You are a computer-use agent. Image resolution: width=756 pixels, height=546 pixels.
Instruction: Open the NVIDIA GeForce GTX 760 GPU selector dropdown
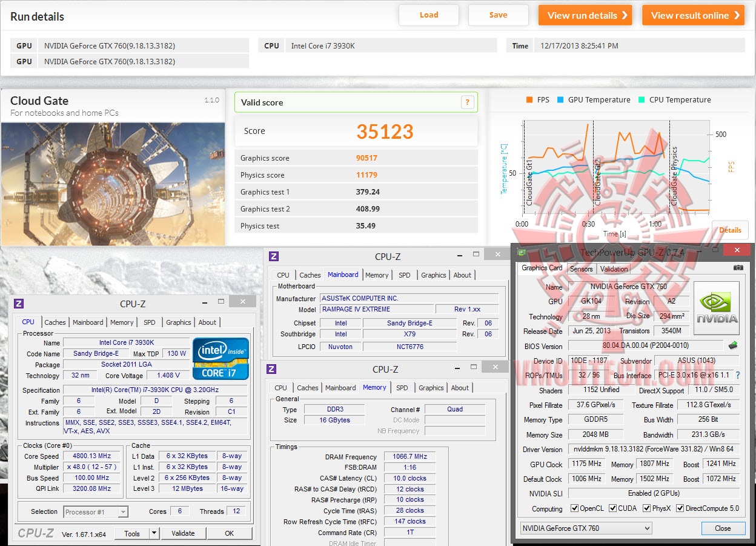[586, 528]
